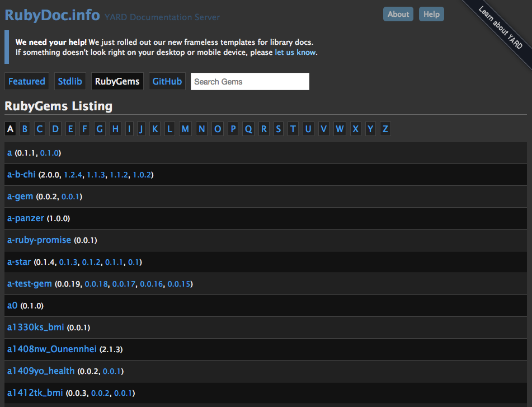Open the a-ruby-promise gem docs
532x407 pixels.
tap(39, 240)
